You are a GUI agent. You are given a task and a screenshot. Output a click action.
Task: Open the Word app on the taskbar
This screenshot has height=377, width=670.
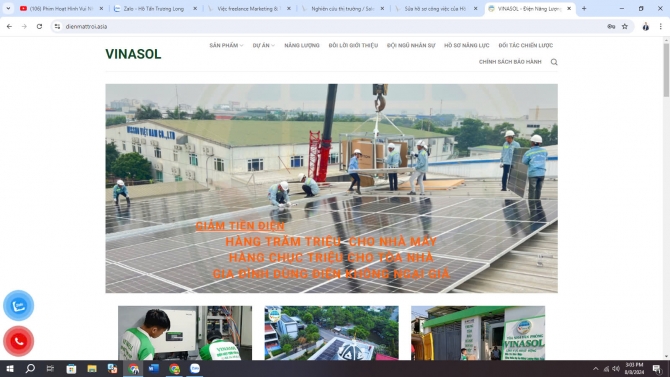tap(153, 368)
